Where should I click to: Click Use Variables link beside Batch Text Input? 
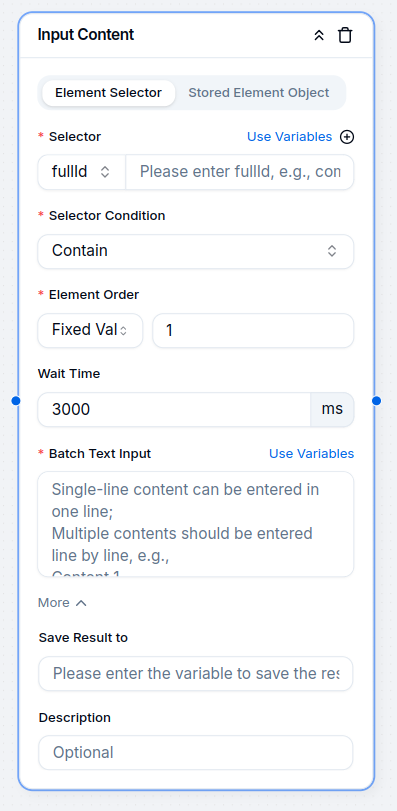tap(312, 454)
